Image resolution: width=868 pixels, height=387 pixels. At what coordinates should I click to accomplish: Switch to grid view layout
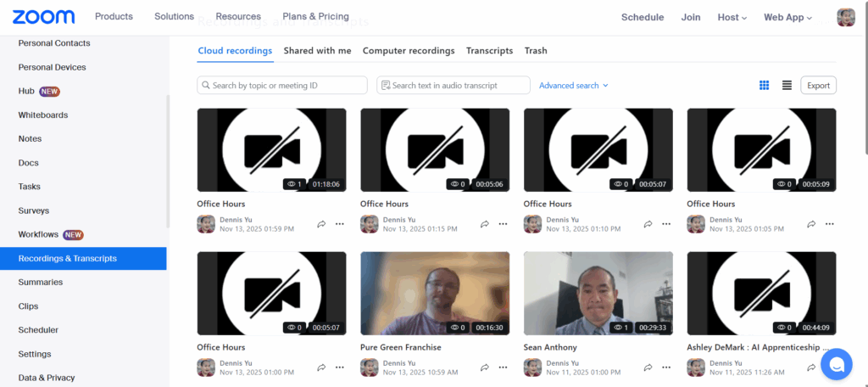(x=764, y=86)
